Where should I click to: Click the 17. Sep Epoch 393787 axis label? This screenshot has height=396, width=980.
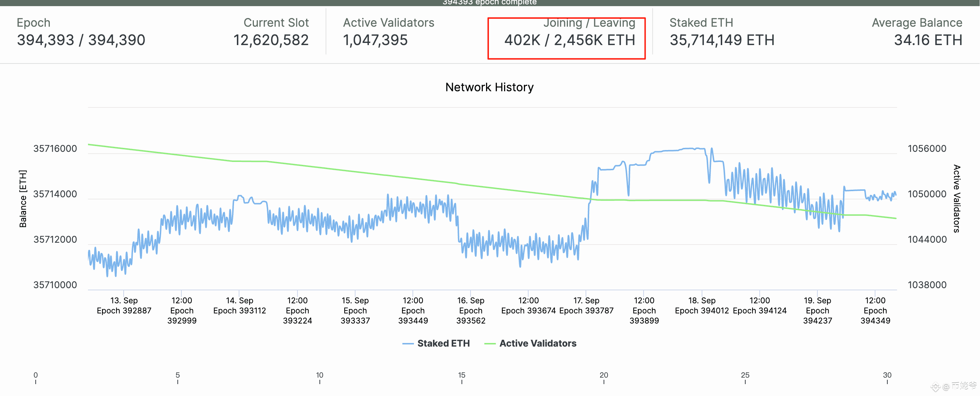[586, 305]
